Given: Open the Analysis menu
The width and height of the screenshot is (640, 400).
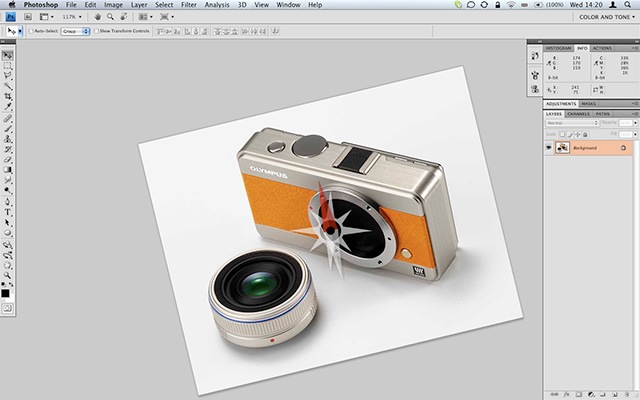Looking at the screenshot, I should click(x=217, y=5).
